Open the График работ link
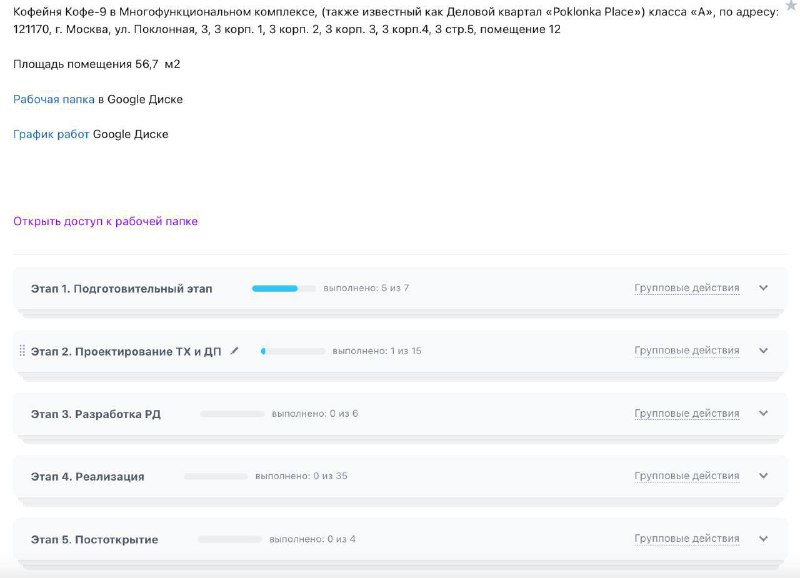The width and height of the screenshot is (800, 578). point(51,134)
